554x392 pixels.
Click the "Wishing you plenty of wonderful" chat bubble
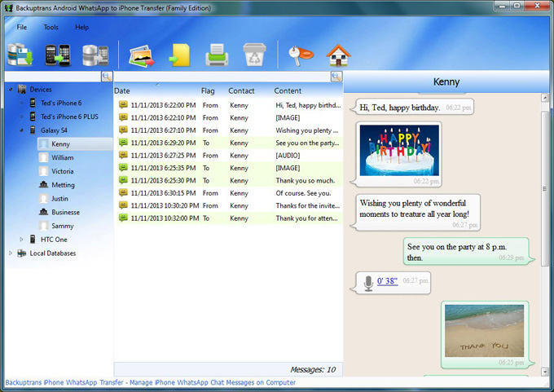(x=415, y=213)
